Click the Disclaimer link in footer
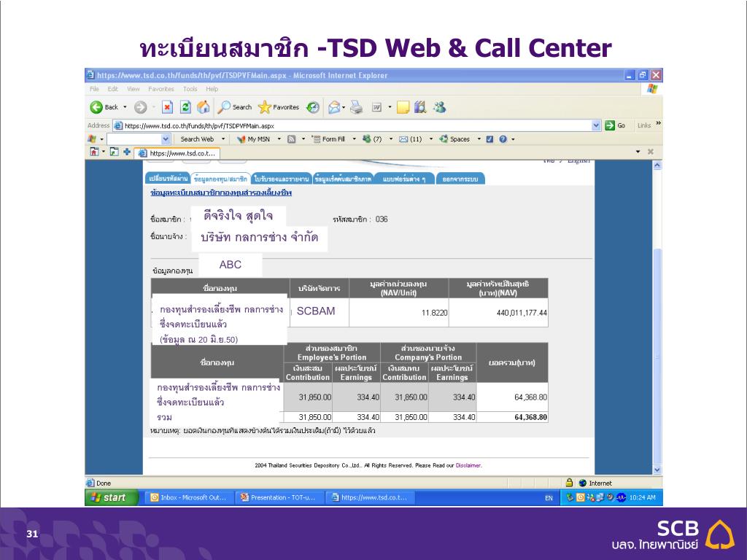 pyautogui.click(x=468, y=465)
